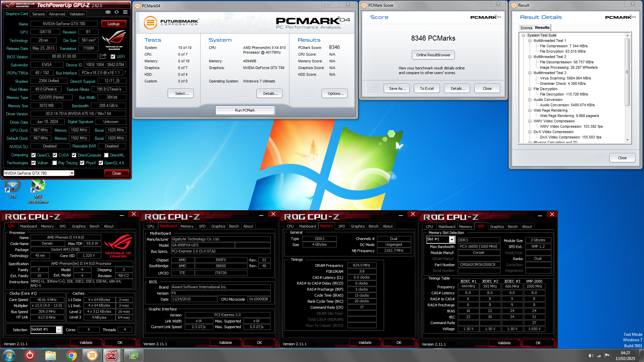This screenshot has width=644, height=362.
Task: Toggle OpenCL checkbox
Action: (x=34, y=155)
